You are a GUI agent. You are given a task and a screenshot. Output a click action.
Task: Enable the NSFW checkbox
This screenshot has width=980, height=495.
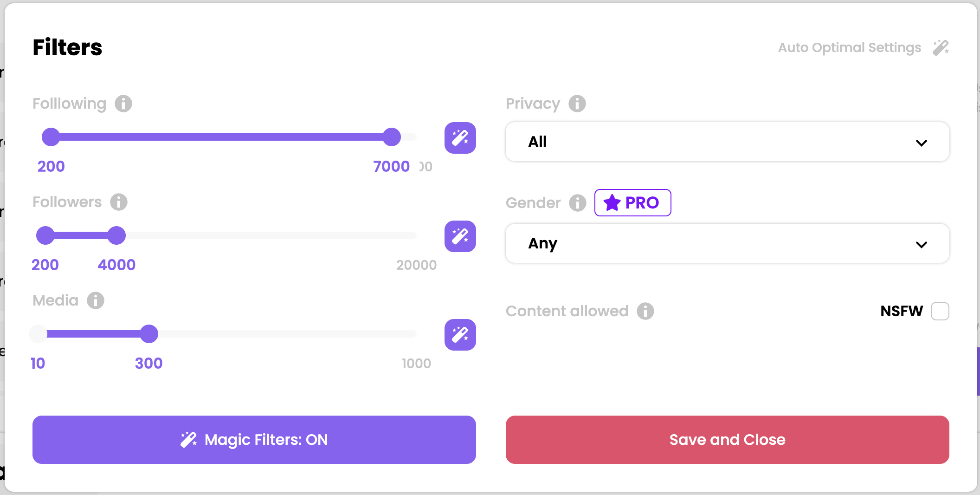(940, 311)
